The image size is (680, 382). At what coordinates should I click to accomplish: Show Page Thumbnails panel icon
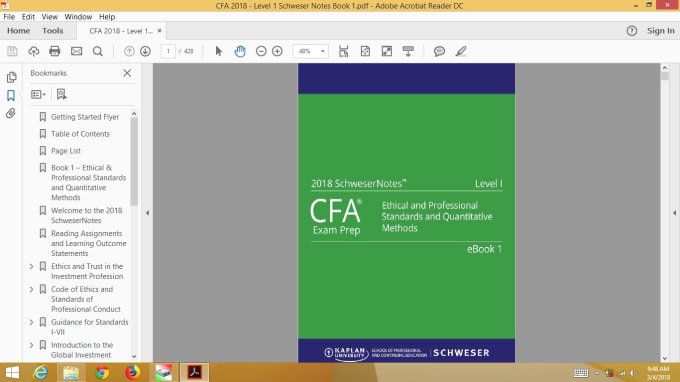[x=11, y=77]
